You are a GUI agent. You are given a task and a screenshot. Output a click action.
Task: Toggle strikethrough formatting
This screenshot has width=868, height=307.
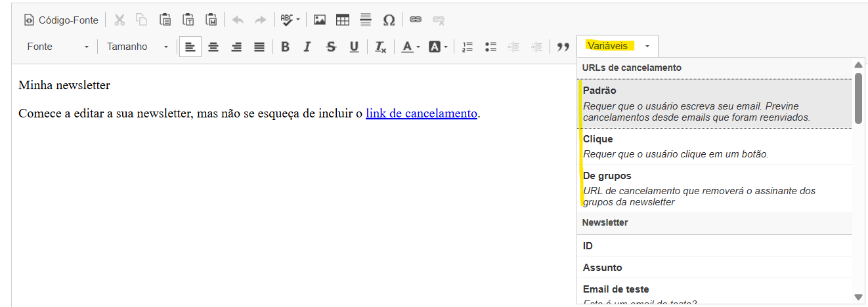[x=331, y=47]
